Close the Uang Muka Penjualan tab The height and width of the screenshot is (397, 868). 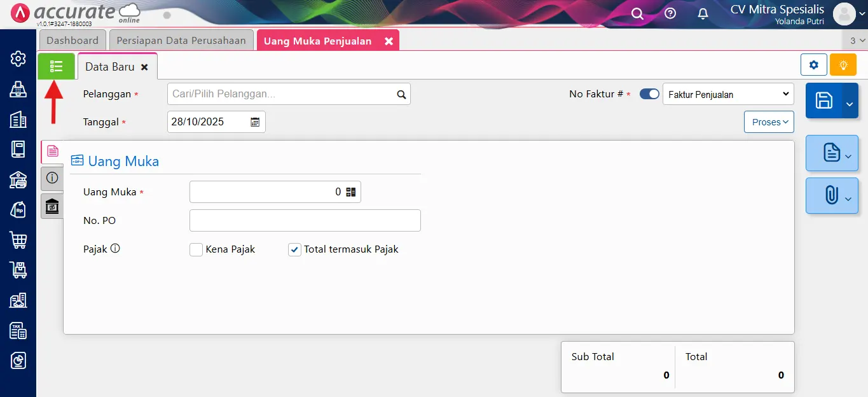tap(389, 41)
